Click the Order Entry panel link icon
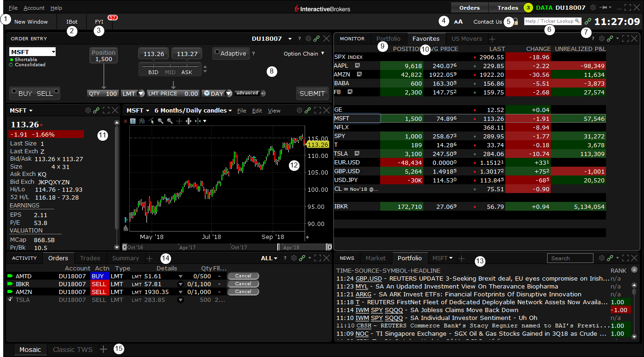The image size is (644, 357). coord(317,39)
